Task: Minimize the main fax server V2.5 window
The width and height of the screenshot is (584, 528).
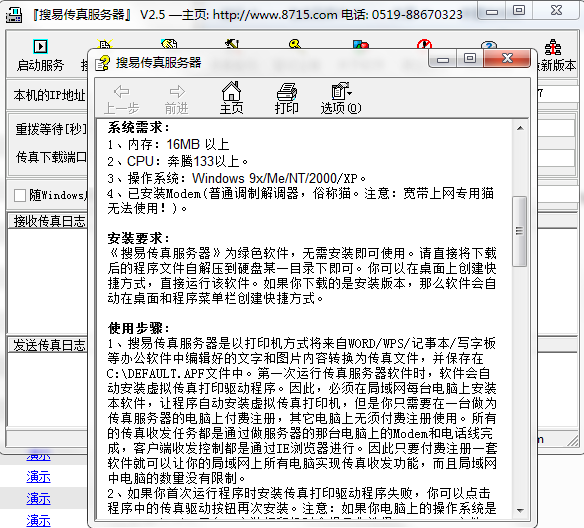Action: coord(492,11)
